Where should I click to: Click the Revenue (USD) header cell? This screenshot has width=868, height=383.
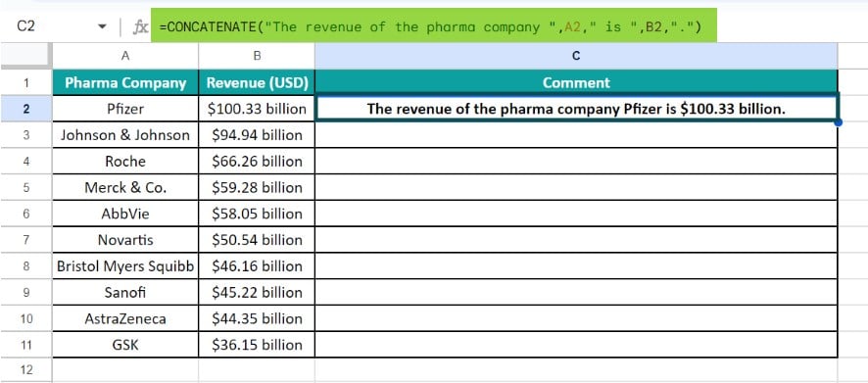pyautogui.click(x=257, y=83)
